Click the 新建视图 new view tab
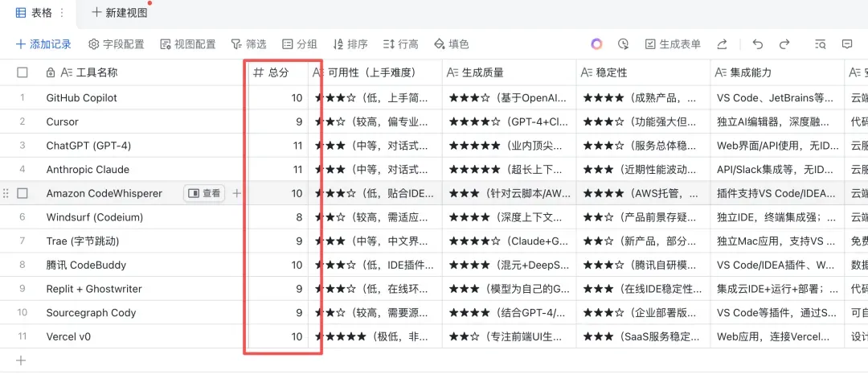 coord(119,13)
